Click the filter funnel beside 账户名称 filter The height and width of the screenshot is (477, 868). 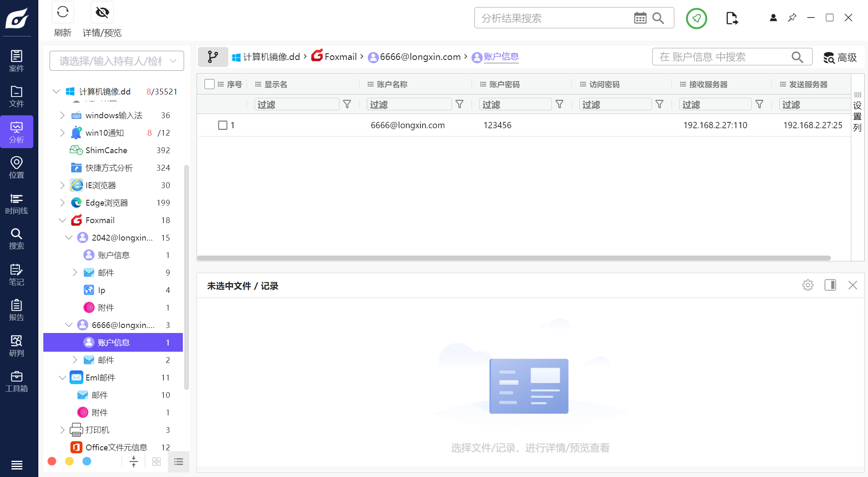(x=459, y=104)
